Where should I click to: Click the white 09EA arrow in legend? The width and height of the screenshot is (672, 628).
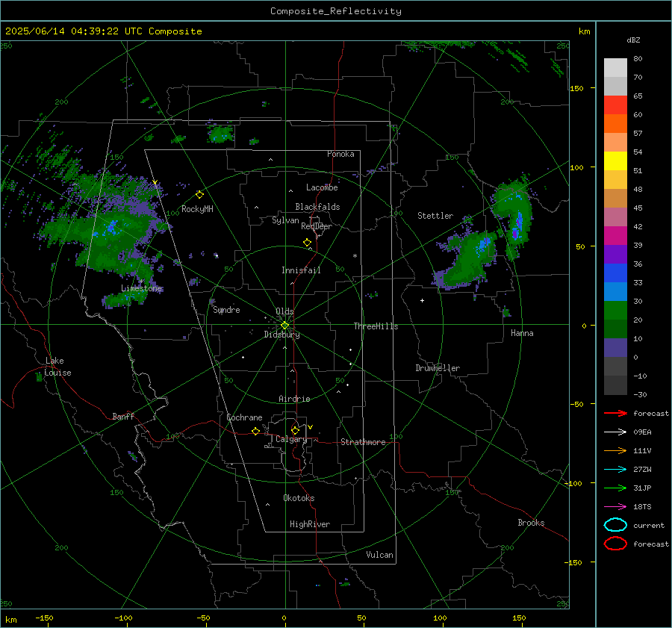click(x=615, y=432)
